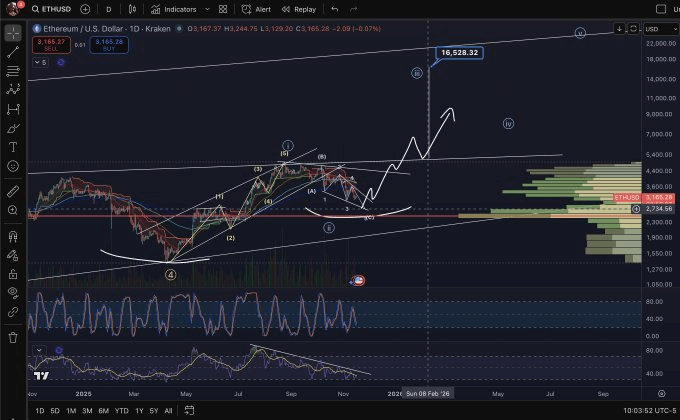Viewport: 680px width, 420px height.
Task: Open the emoji icons tool
Action: [x=13, y=165]
